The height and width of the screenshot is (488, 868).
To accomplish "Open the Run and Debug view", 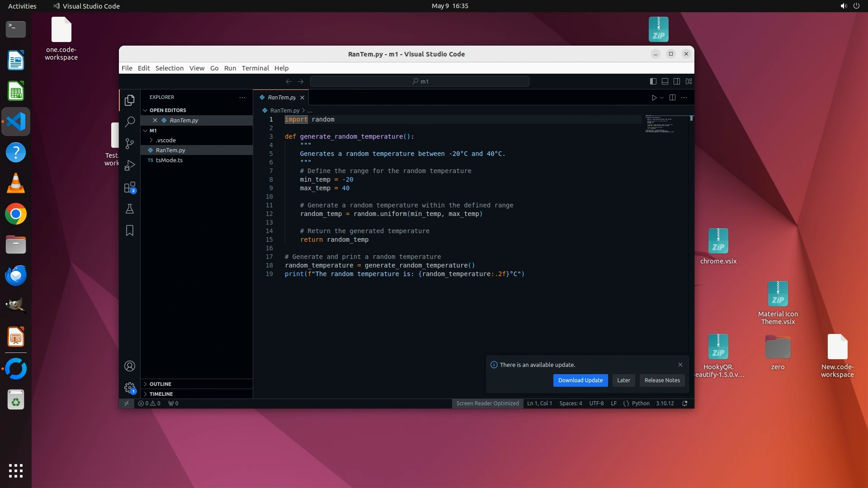I will point(130,165).
